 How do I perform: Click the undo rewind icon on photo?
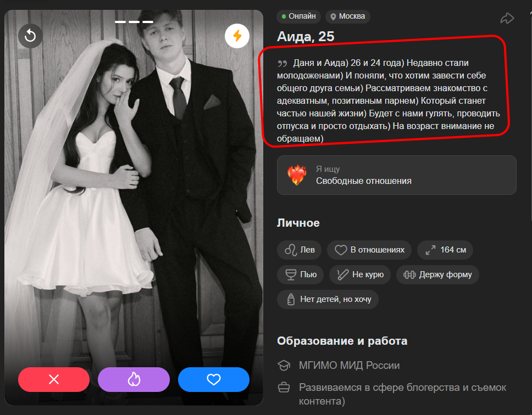coord(30,36)
